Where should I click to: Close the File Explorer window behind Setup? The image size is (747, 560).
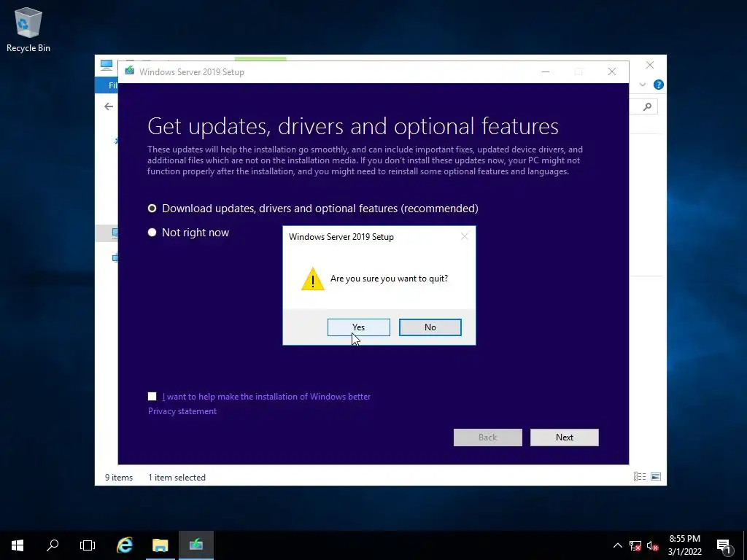click(x=649, y=65)
